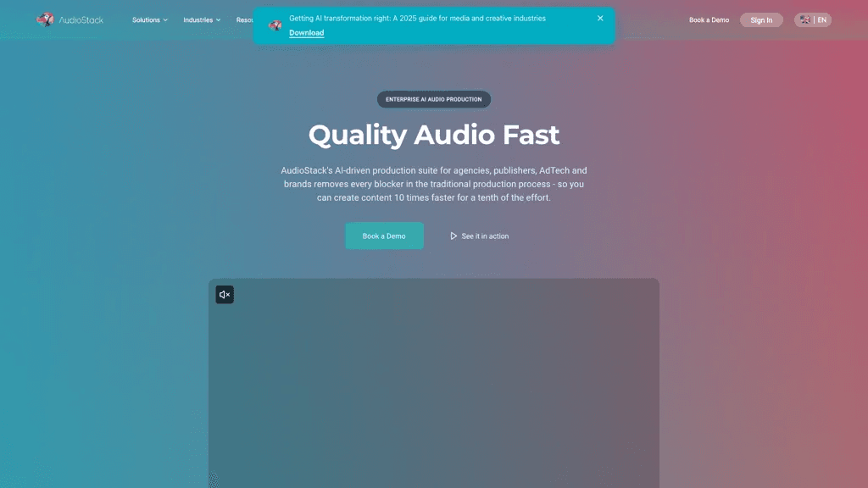
Task: Expand the Industries dropdown menu
Action: click(x=202, y=20)
